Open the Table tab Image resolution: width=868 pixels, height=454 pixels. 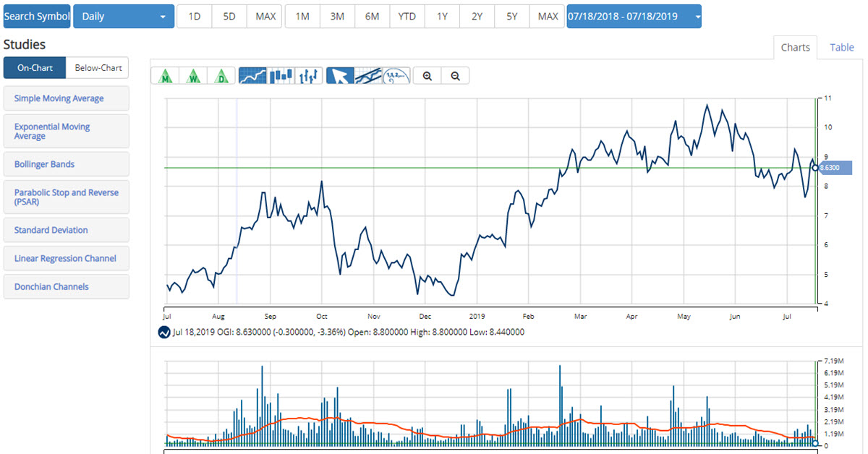841,47
